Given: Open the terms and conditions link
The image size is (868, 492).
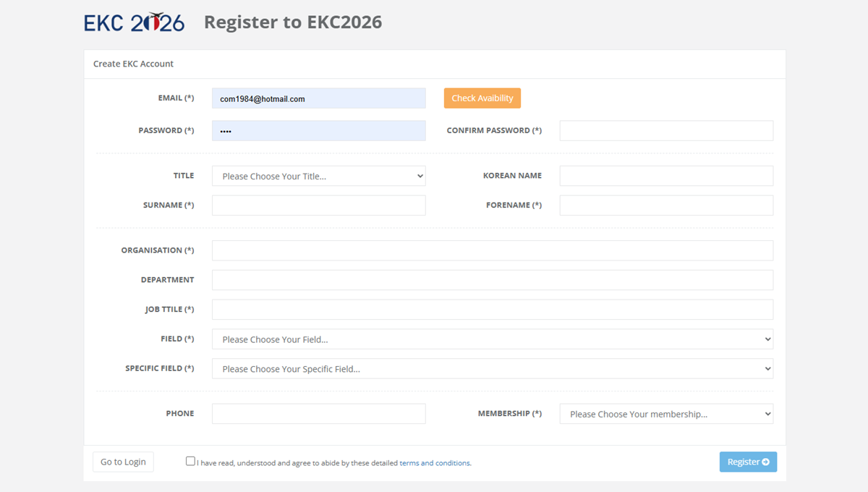Looking at the screenshot, I should [x=435, y=463].
